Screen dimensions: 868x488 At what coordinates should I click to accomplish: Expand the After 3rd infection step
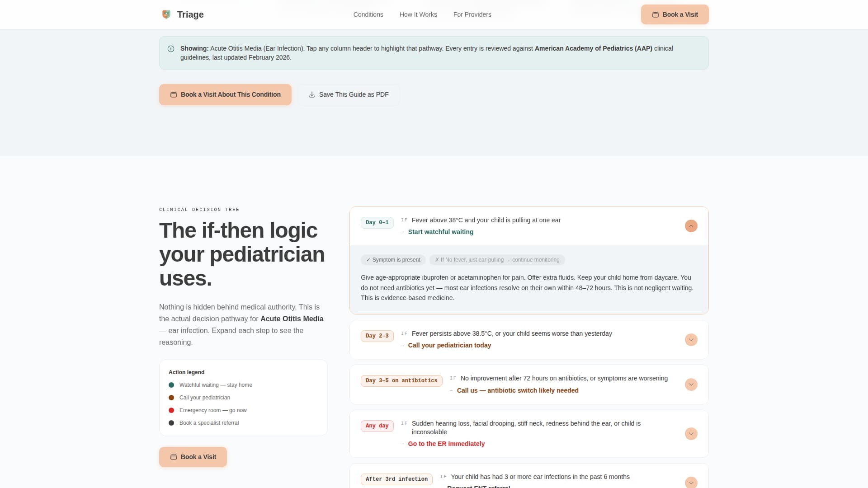(691, 482)
